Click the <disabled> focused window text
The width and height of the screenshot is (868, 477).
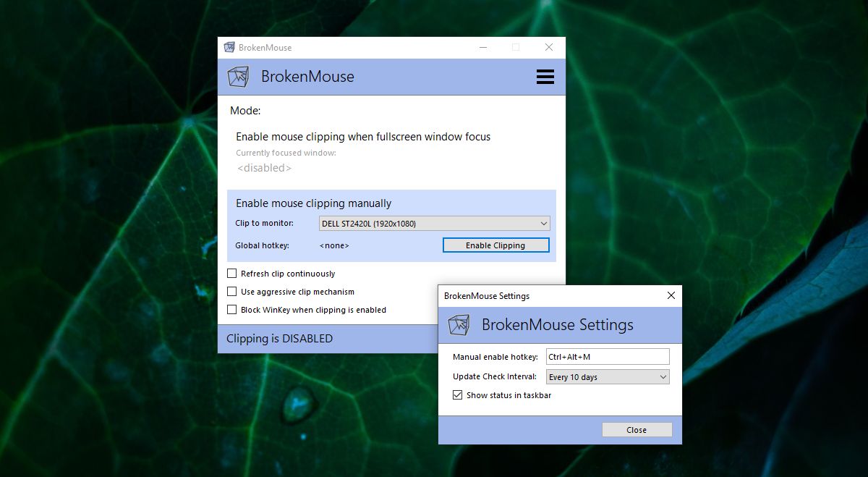coord(265,168)
